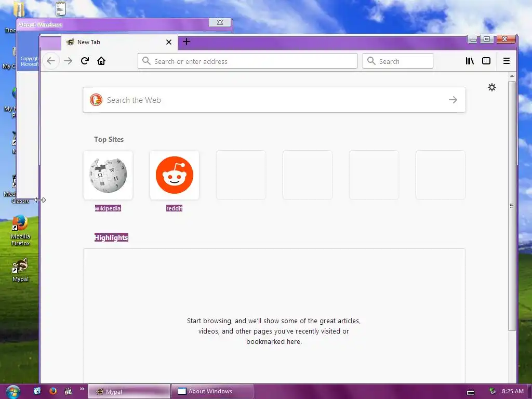Reload the current page
The width and height of the screenshot is (532, 399).
(85, 61)
